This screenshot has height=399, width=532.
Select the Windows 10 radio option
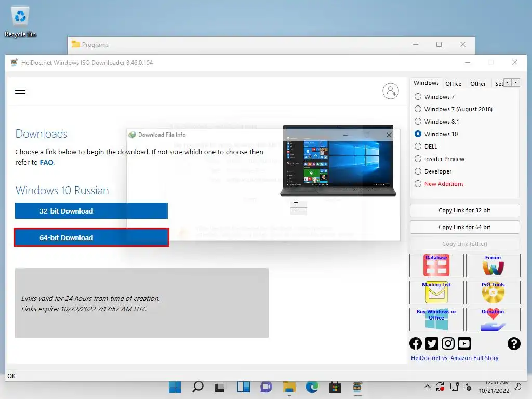click(436, 134)
